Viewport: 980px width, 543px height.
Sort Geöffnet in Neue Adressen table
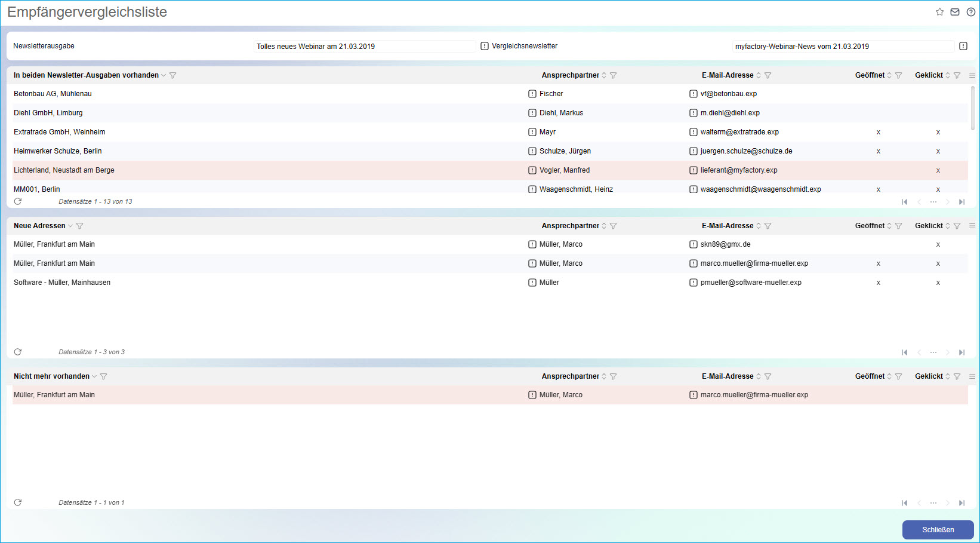pyautogui.click(x=889, y=226)
